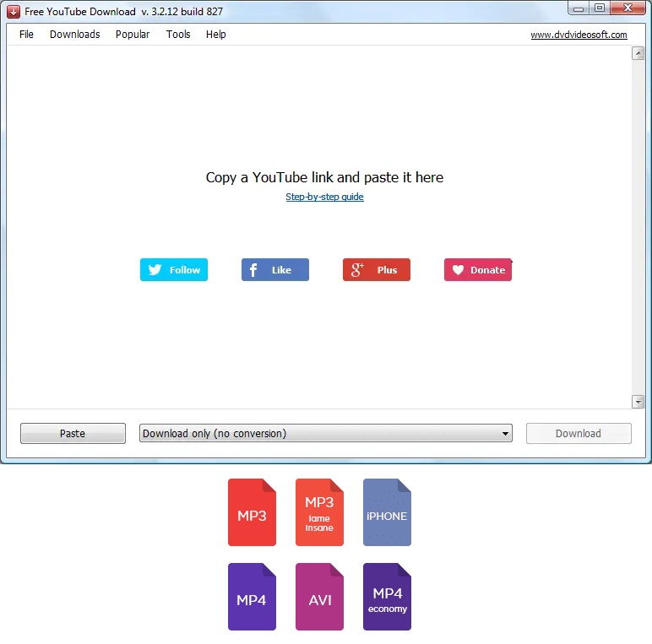The width and height of the screenshot is (652, 644).
Task: Maximize the Free YouTube Download window
Action: (x=599, y=8)
